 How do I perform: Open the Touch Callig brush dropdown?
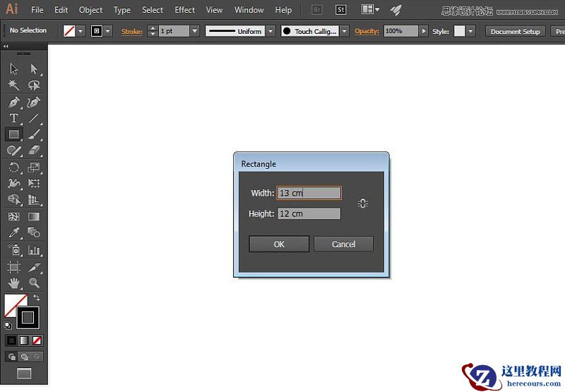click(x=345, y=31)
